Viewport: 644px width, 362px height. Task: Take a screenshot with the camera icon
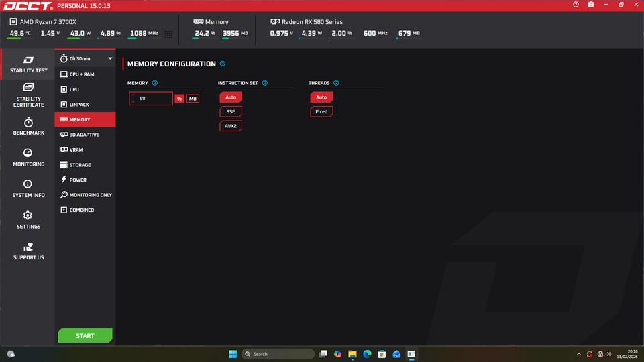tap(591, 5)
